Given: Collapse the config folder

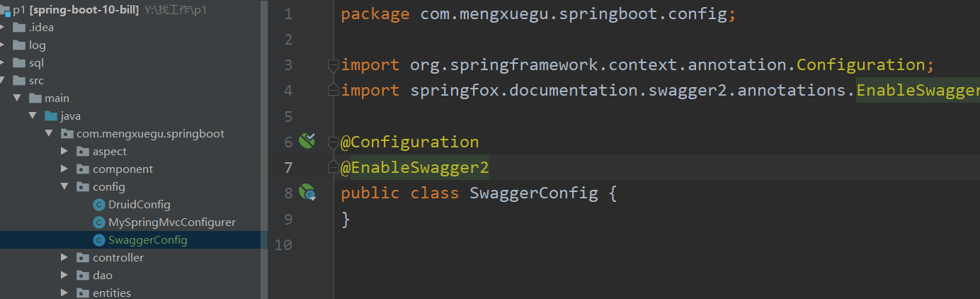Looking at the screenshot, I should [64, 187].
